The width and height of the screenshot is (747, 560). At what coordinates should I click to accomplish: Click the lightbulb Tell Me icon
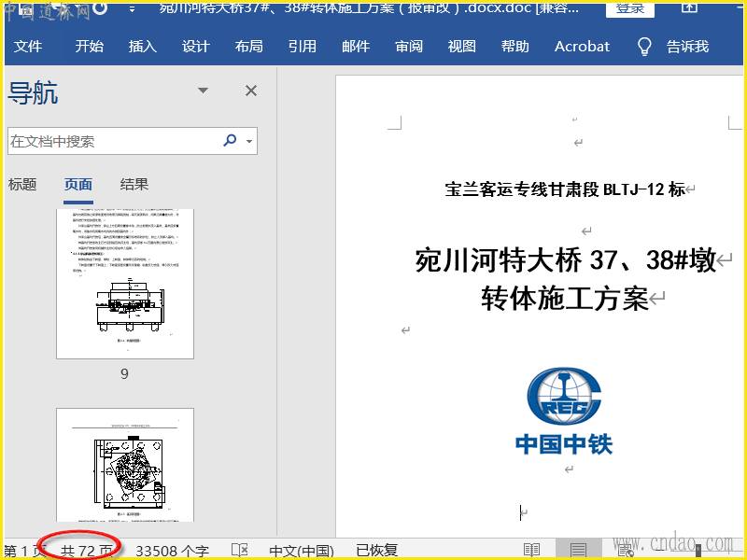[x=644, y=47]
